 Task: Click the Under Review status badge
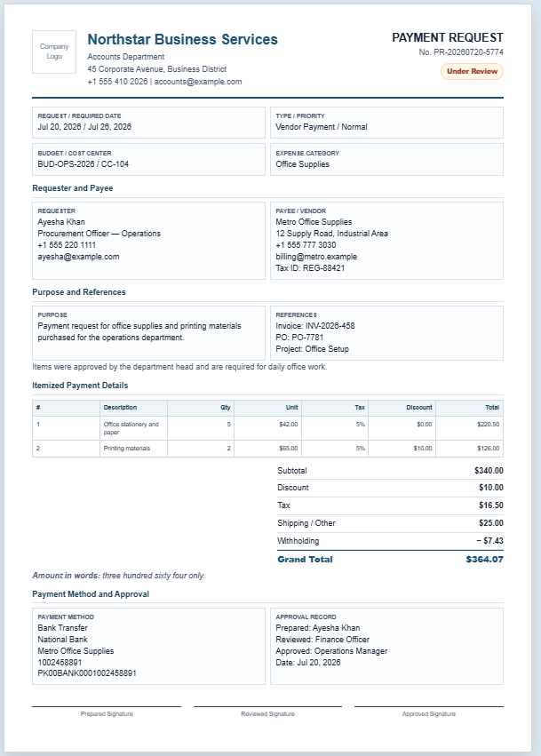coord(472,71)
